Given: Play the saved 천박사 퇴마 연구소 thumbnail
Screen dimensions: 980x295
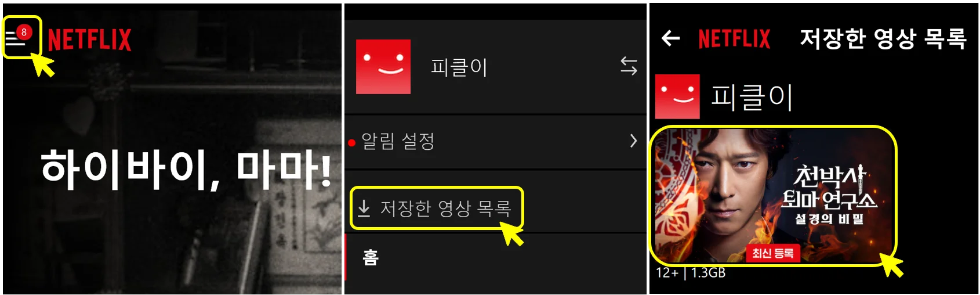Looking at the screenshot, I should coord(774,196).
